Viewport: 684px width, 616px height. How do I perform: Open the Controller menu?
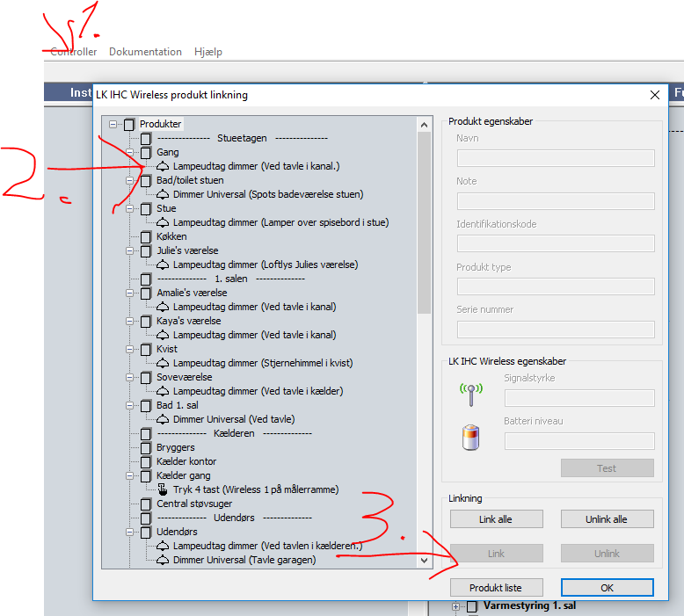(x=74, y=52)
